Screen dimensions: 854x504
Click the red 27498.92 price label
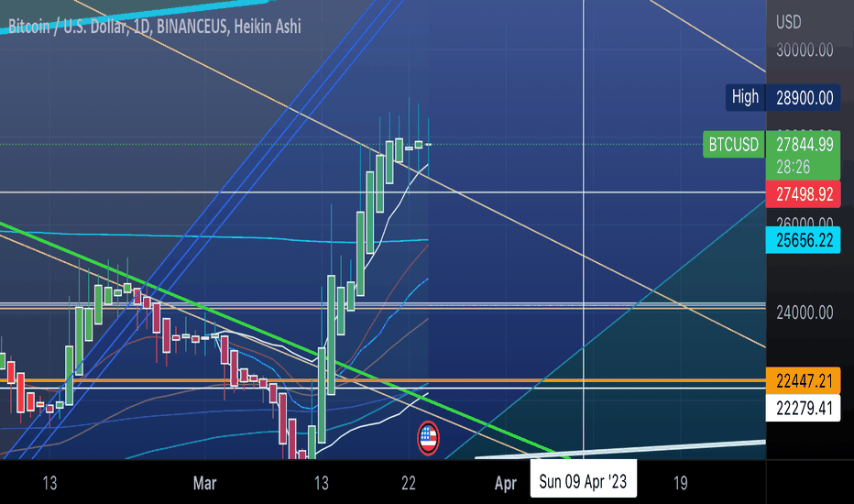pos(803,194)
